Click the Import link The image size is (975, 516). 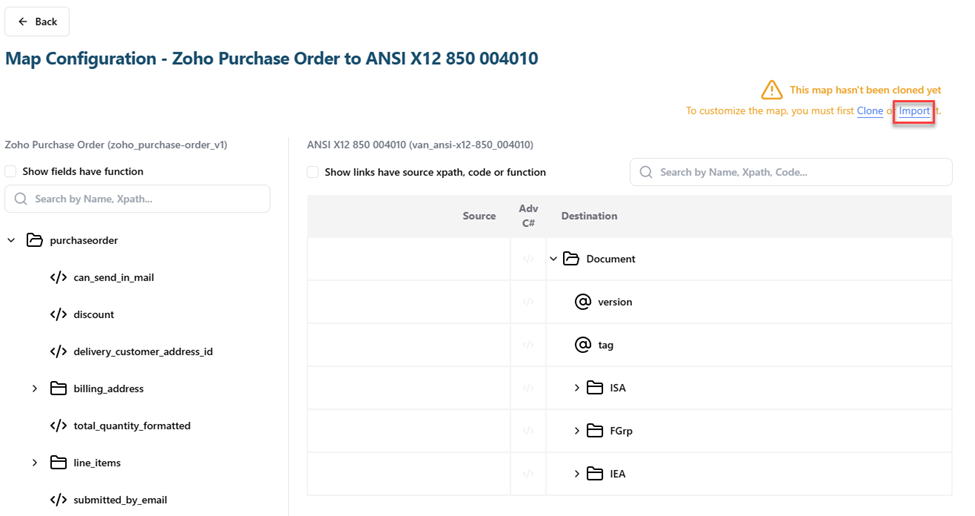tap(914, 111)
